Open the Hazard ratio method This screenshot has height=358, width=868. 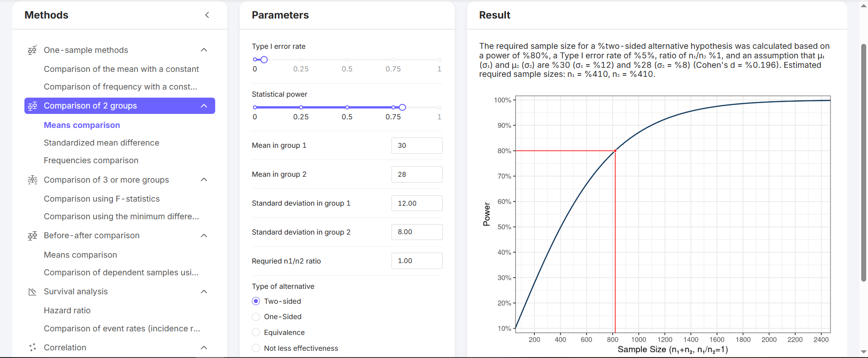pos(67,311)
